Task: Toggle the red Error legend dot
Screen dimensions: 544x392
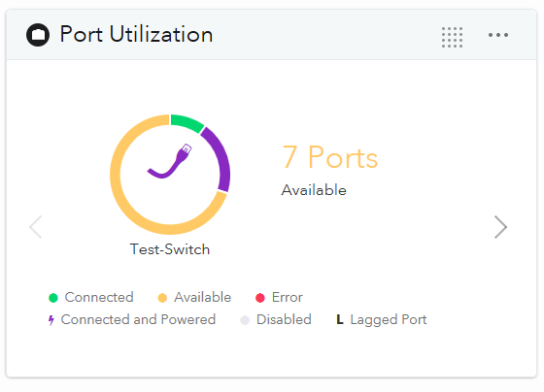Action: pos(260,298)
